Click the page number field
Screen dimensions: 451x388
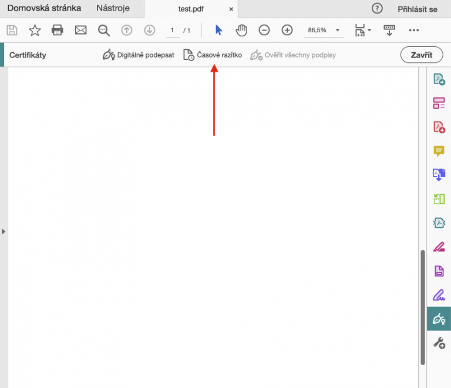(172, 30)
